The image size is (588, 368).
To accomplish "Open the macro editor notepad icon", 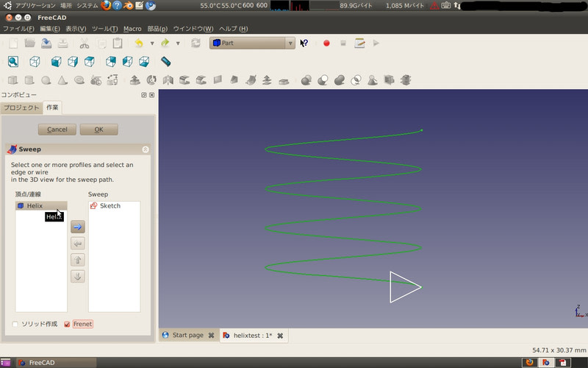I will pyautogui.click(x=359, y=43).
